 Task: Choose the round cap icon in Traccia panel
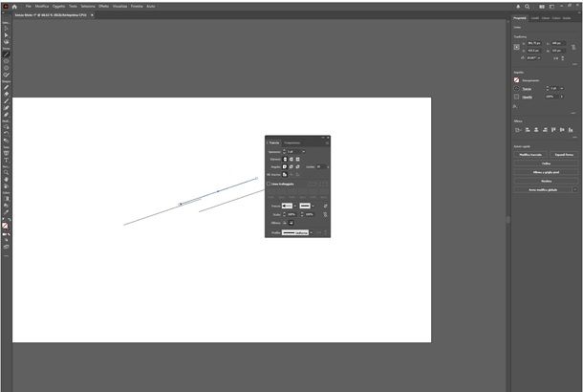click(290, 160)
